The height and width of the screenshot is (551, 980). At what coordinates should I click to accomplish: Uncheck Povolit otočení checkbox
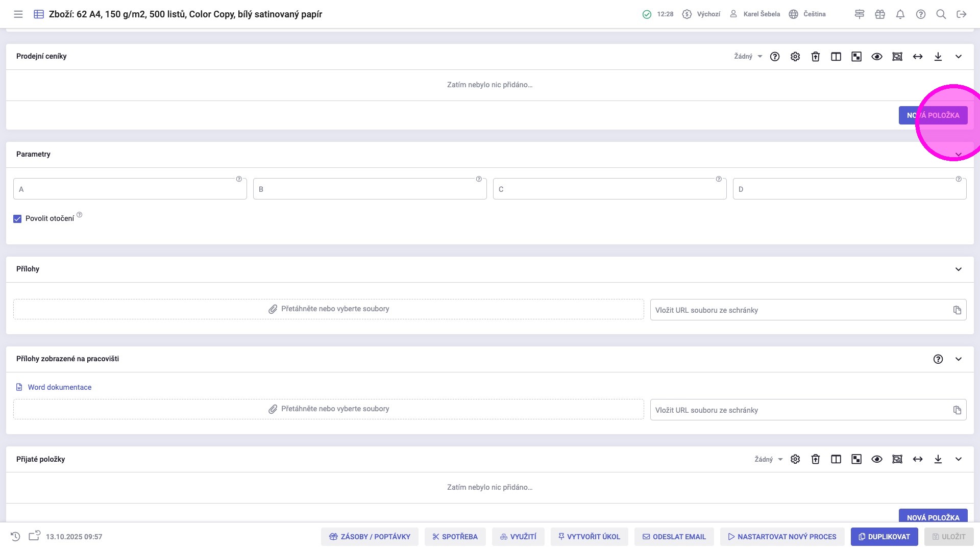tap(17, 219)
